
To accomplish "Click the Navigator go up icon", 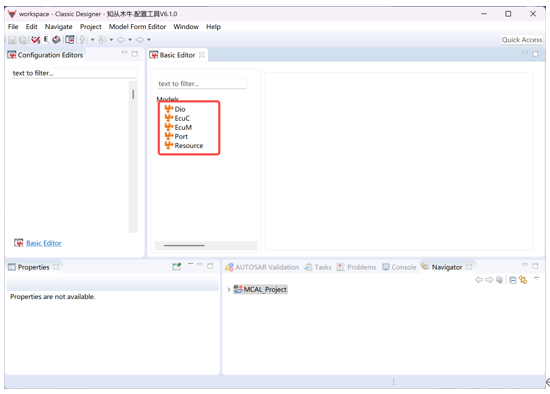I will tap(500, 280).
